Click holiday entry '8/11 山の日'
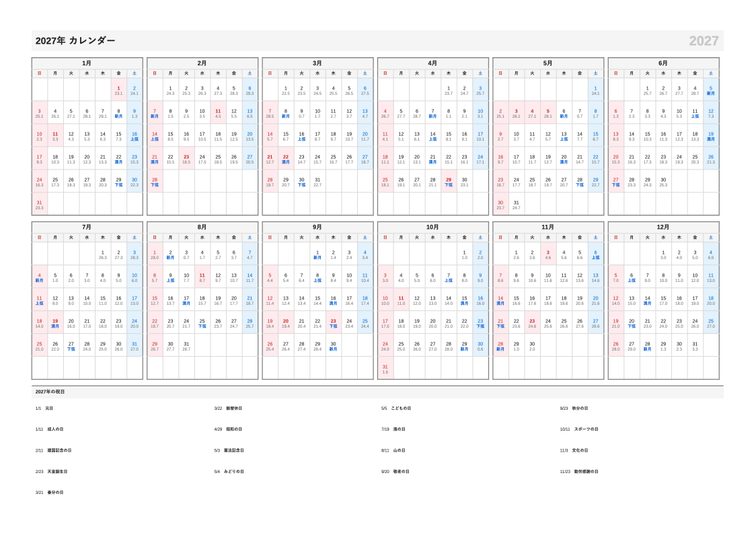This screenshot has width=756, height=535. tap(393, 450)
